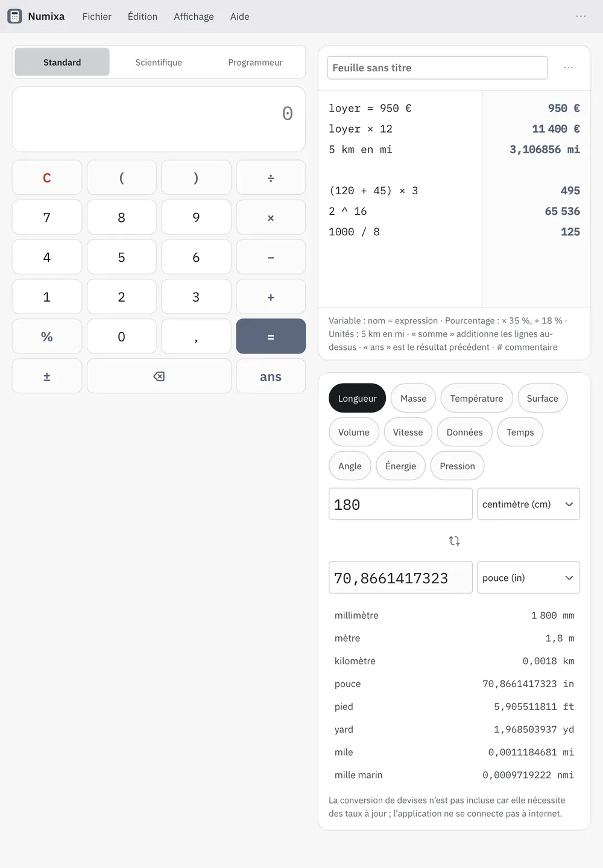Click the Feuille sans titre title field
Image resolution: width=603 pixels, height=868 pixels.
[437, 68]
